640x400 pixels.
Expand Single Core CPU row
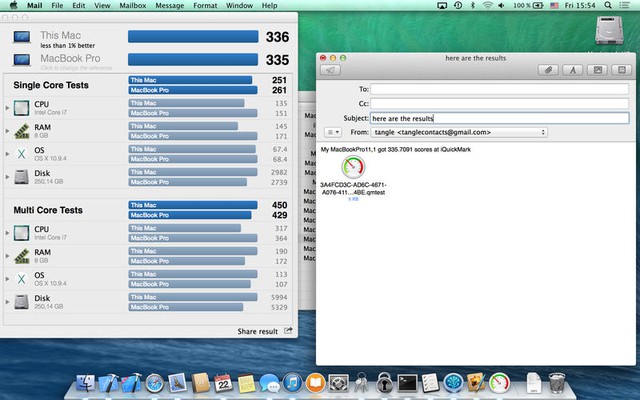[7, 108]
